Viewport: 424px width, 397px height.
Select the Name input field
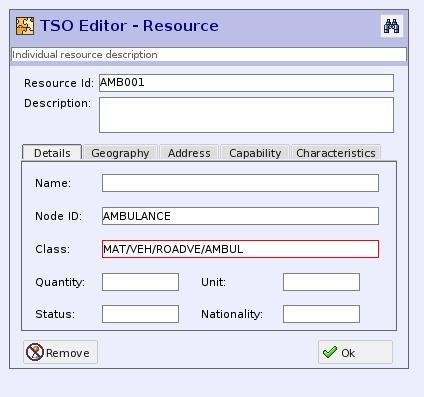pyautogui.click(x=240, y=183)
